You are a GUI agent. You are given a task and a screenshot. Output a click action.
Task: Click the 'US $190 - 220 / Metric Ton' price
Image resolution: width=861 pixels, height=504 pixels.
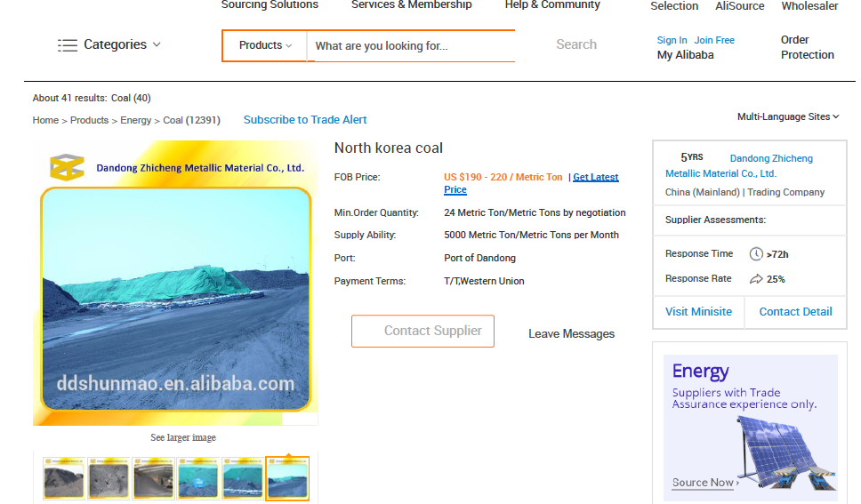click(x=503, y=177)
